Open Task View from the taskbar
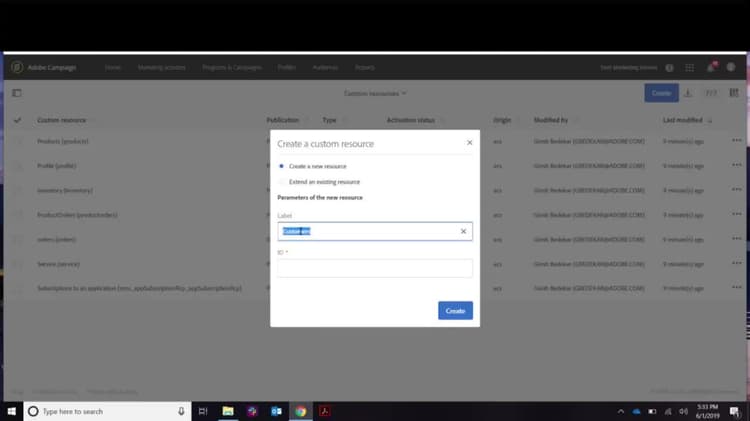The height and width of the screenshot is (421, 750). coord(203,411)
